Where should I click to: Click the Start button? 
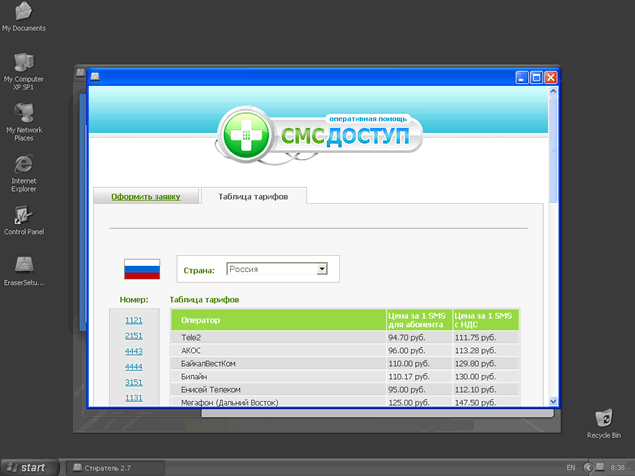(28, 467)
